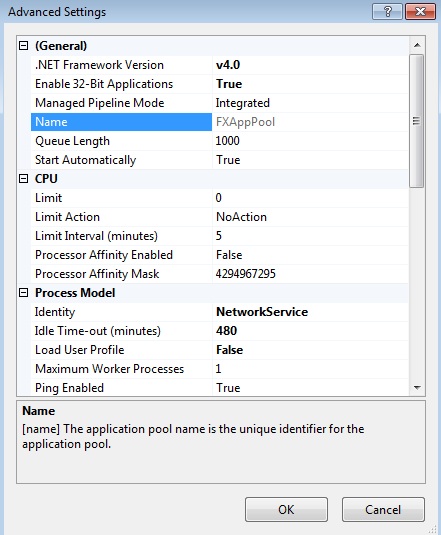Collapse the Process Model section
This screenshot has width=441, height=535.
(24, 293)
